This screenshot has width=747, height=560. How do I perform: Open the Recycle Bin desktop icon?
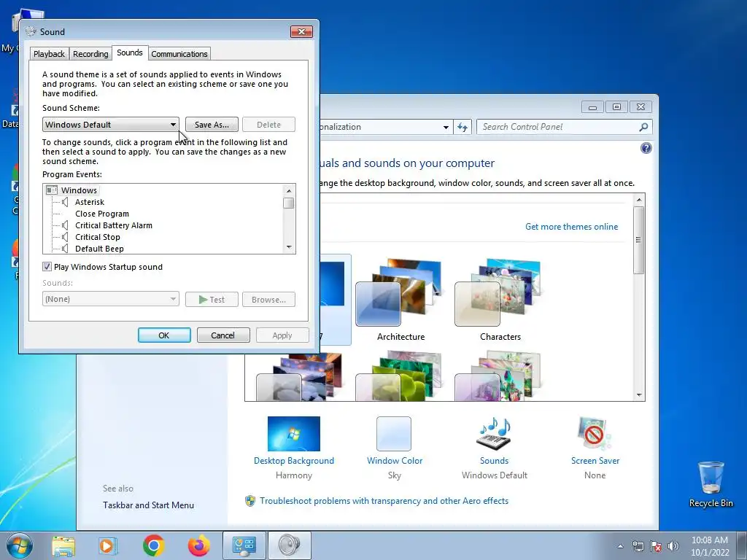[711, 484]
